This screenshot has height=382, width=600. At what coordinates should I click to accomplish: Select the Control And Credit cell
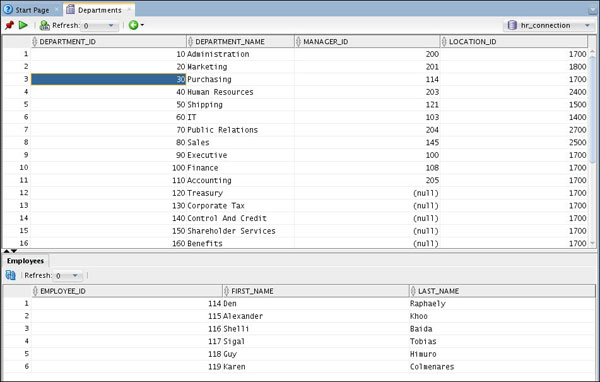coord(240,218)
